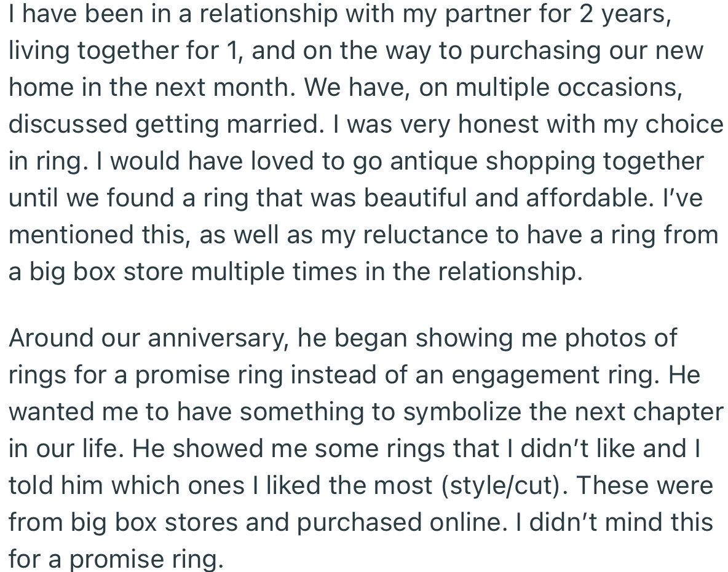Click the phrase "relationship with my partner"
This screenshot has width=728, height=572.
click(288, 14)
